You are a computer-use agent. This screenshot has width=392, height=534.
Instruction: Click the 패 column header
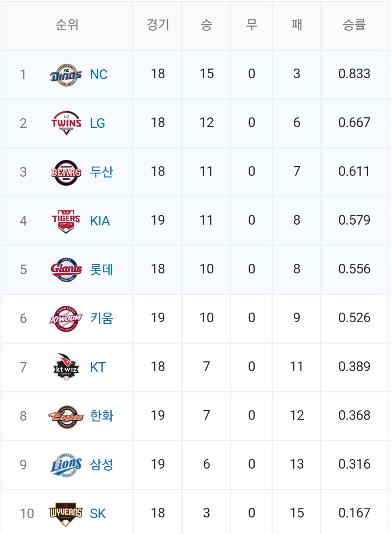297,25
